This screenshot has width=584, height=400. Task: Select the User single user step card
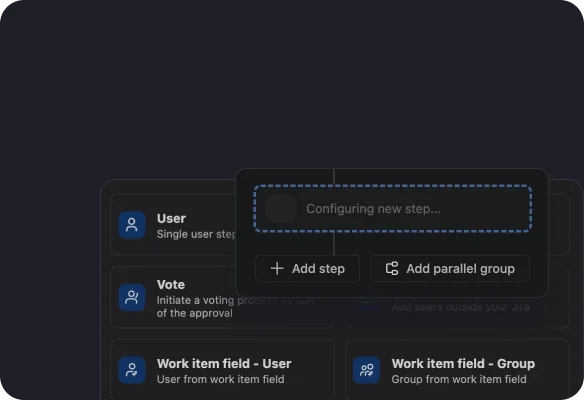click(x=173, y=225)
